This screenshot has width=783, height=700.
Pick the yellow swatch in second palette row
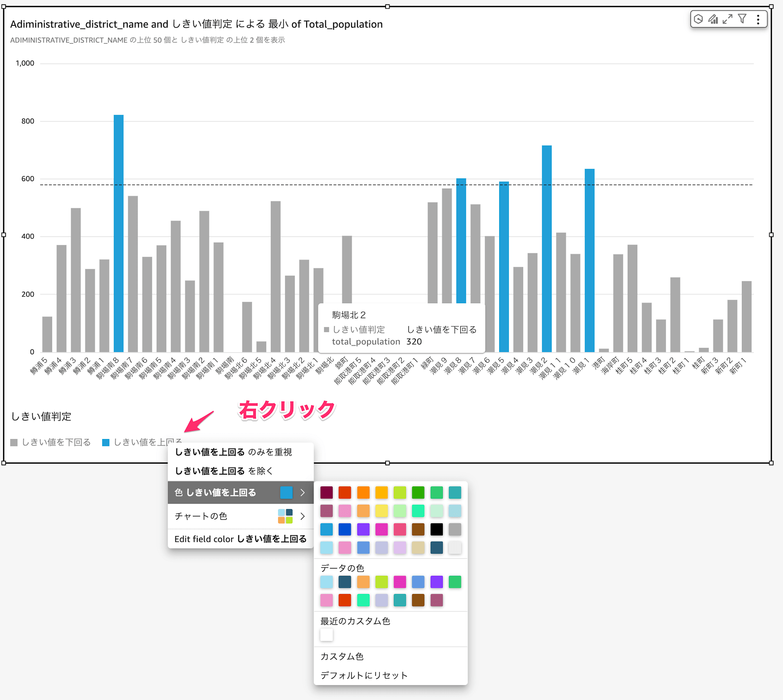pos(381,511)
